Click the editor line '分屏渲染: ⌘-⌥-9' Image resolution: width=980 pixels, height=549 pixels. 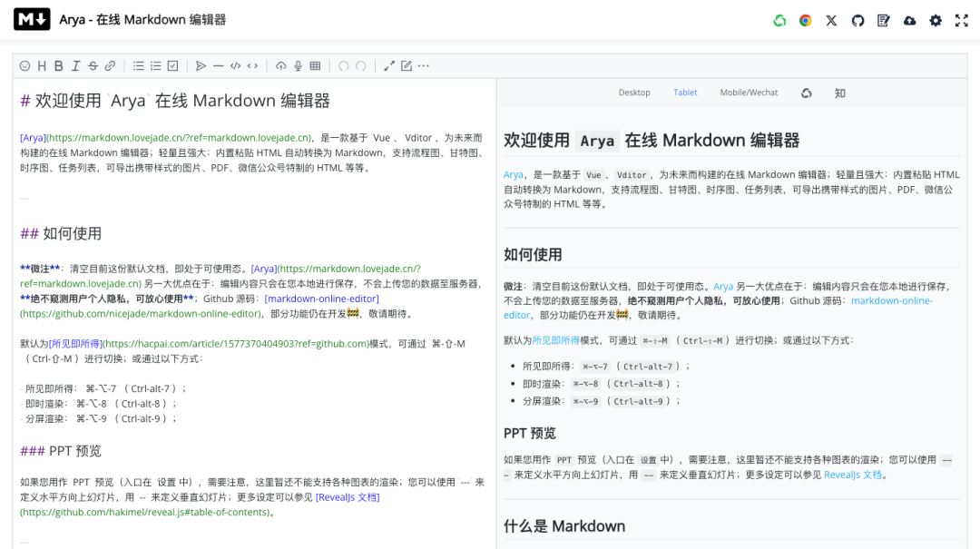pyautogui.click(x=99, y=419)
